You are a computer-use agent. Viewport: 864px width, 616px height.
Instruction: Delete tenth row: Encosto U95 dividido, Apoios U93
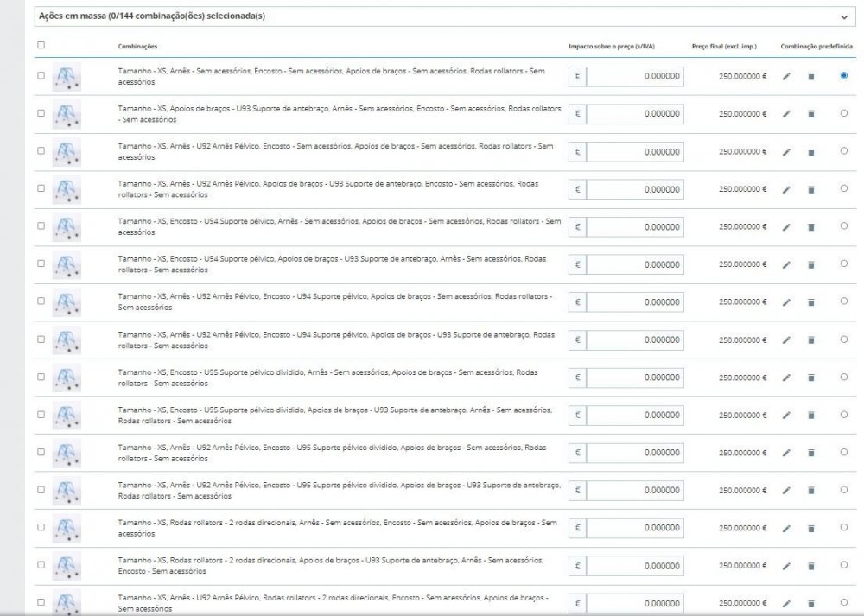point(811,416)
